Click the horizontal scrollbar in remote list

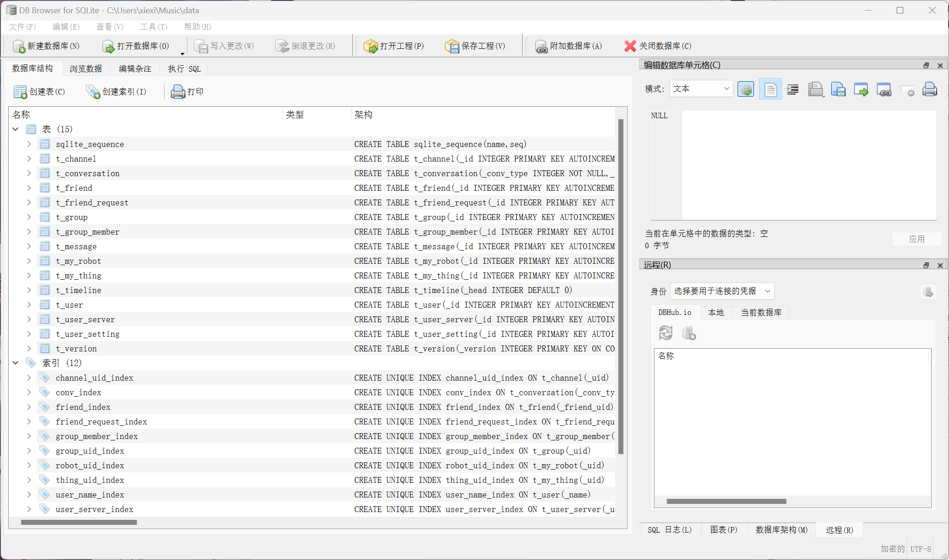tap(726, 501)
